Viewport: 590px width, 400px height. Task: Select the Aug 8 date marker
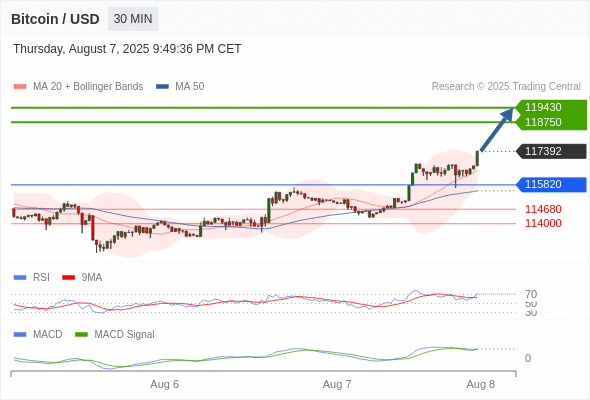point(481,384)
